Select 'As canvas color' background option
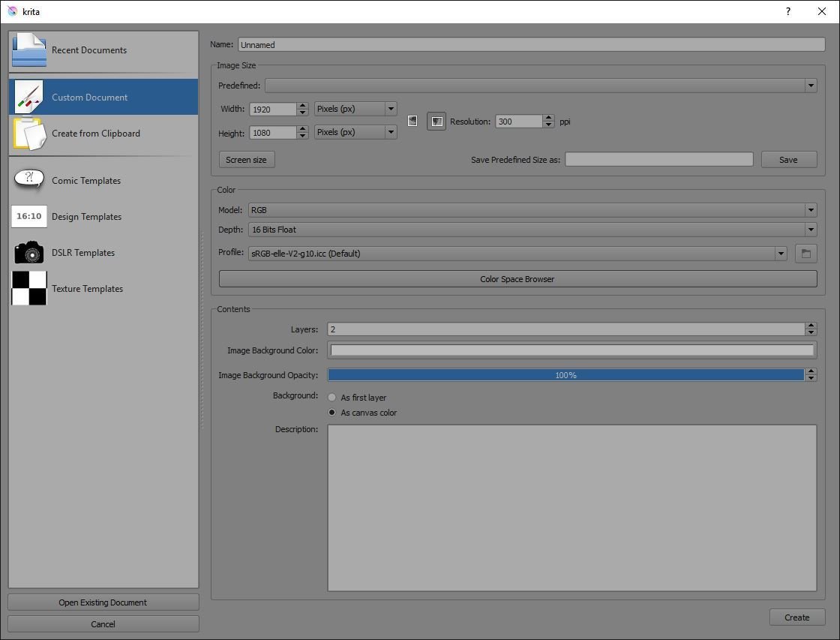 point(332,412)
